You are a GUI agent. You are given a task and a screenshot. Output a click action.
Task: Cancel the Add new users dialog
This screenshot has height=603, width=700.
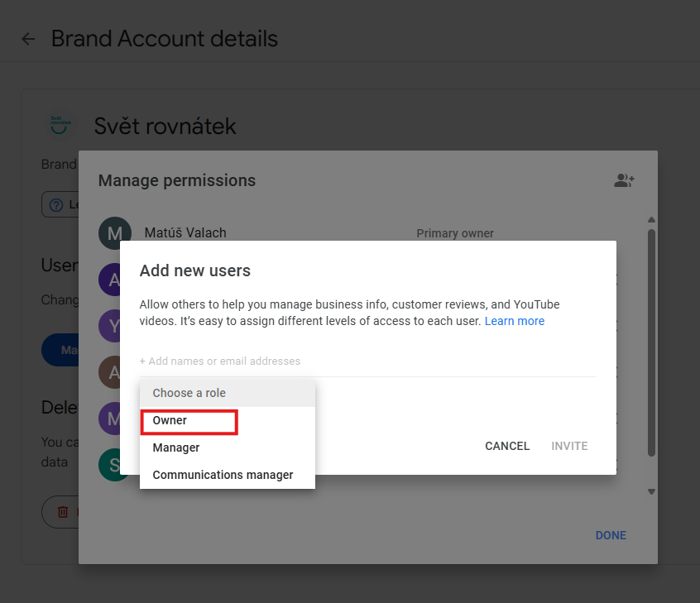(507, 446)
